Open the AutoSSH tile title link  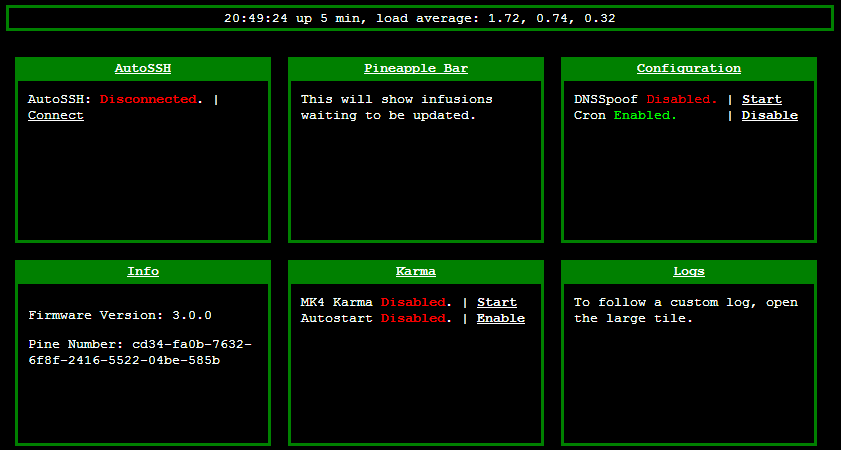pyautogui.click(x=143, y=69)
